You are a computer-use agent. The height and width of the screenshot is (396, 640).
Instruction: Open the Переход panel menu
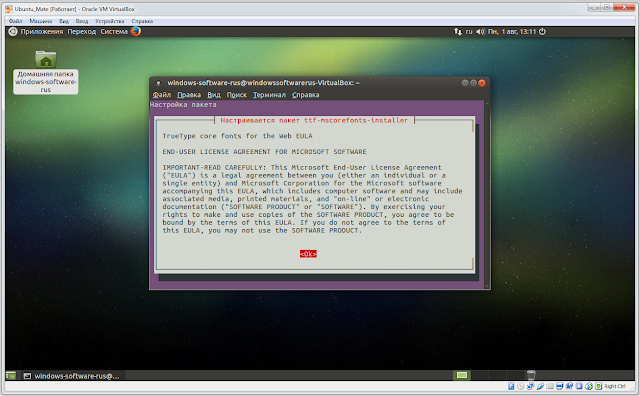pos(82,31)
